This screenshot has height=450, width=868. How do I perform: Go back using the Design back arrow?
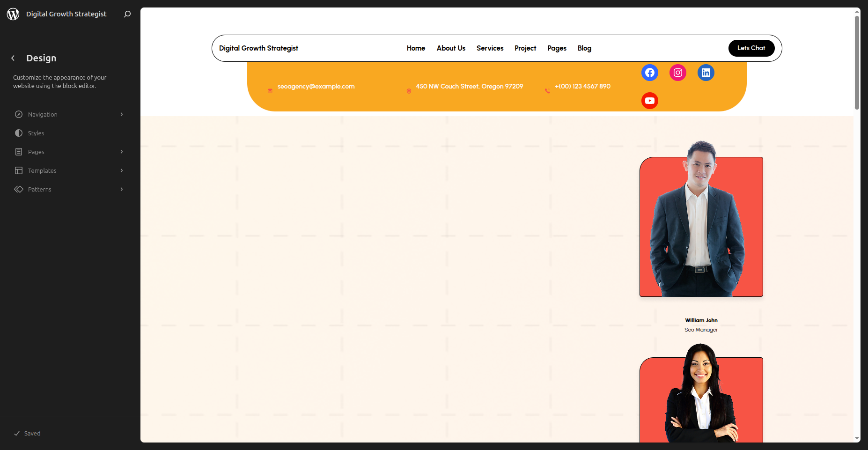click(13, 58)
